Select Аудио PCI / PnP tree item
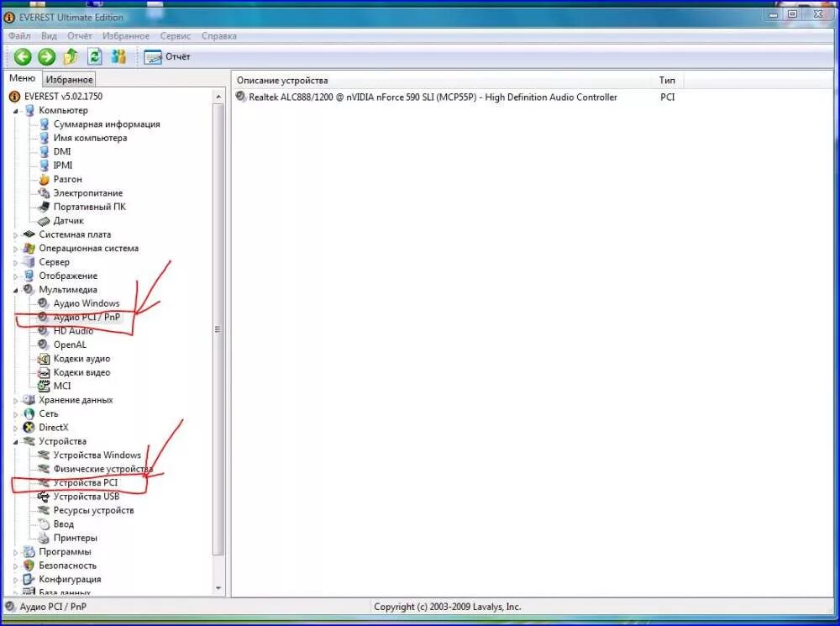The image size is (840, 626). pyautogui.click(x=87, y=318)
